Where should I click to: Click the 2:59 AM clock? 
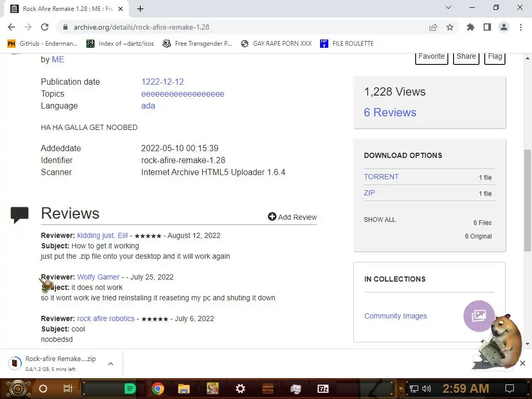[466, 389]
